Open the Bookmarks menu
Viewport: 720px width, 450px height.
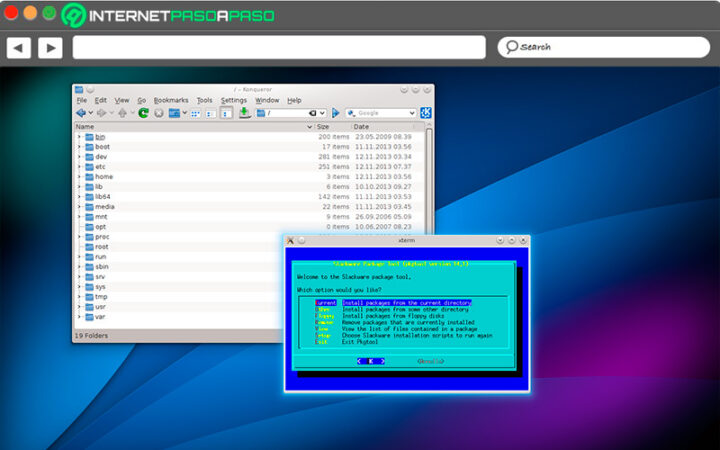[x=170, y=100]
